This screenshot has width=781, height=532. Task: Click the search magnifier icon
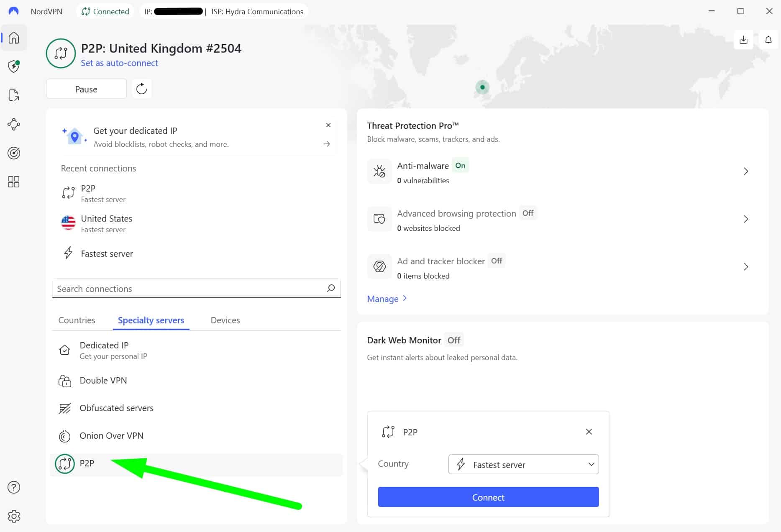(331, 288)
